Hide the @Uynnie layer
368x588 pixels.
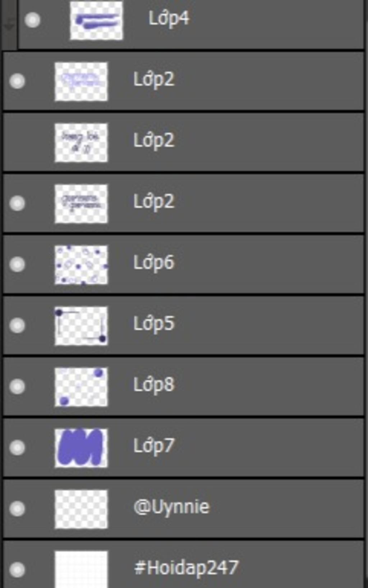click(17, 509)
